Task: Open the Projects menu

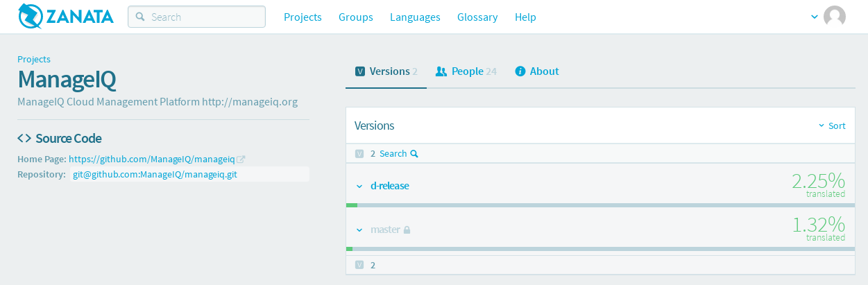Action: coord(303,17)
